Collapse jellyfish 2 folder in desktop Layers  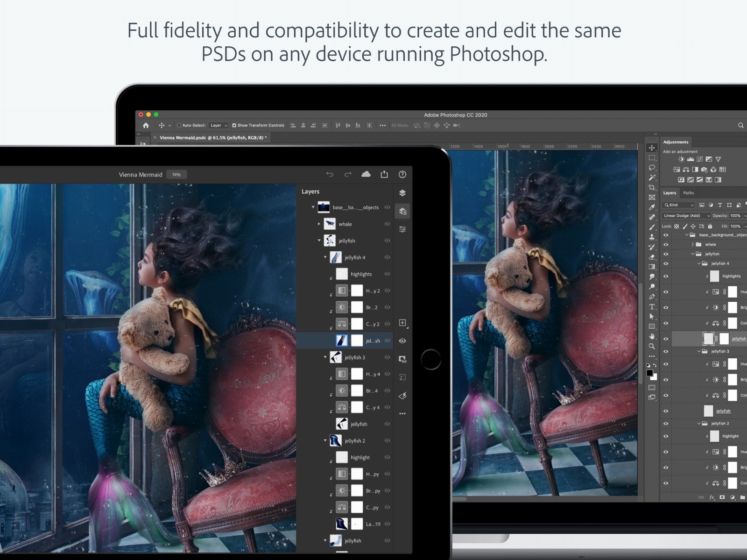(x=699, y=424)
